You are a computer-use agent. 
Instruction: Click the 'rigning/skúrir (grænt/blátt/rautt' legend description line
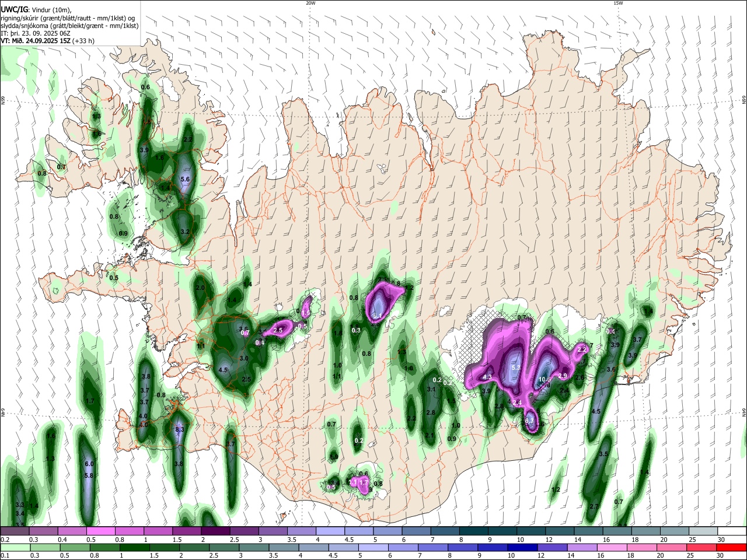tap(68, 18)
